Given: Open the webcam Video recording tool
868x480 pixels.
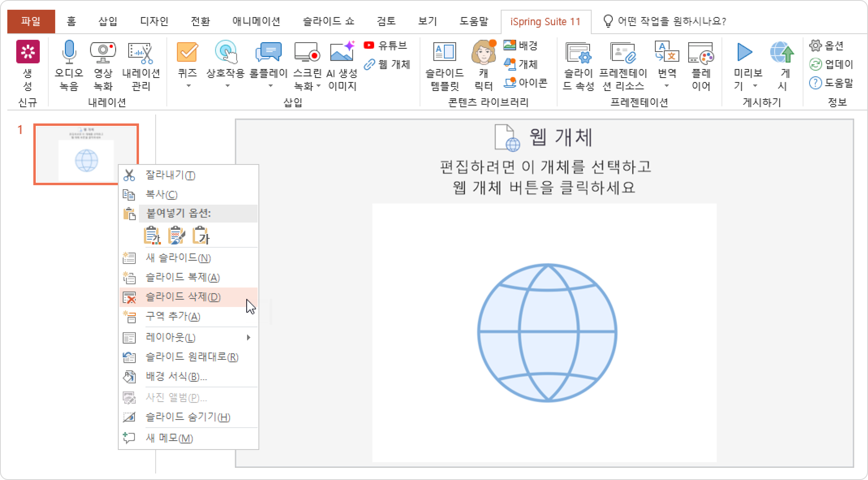Looking at the screenshot, I should point(103,53).
